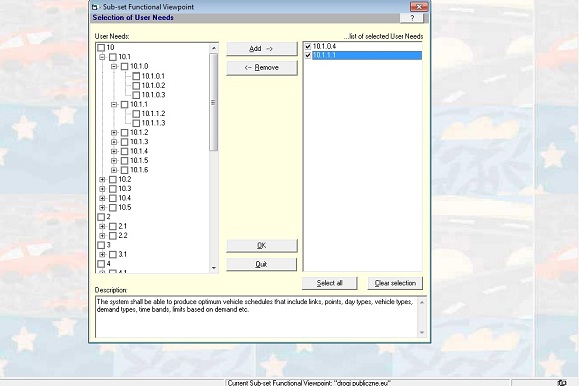The height and width of the screenshot is (386, 579).
Task: Select the 10.1.0.4 row in selected list
Action: point(367,47)
